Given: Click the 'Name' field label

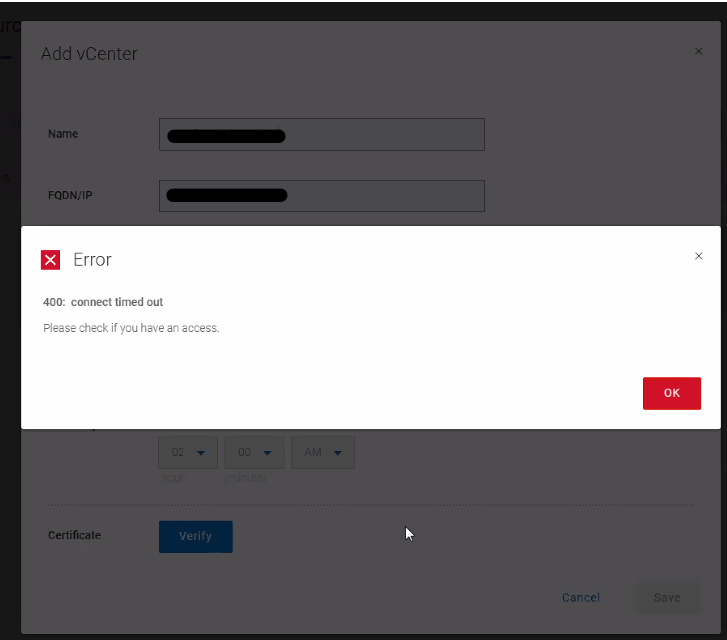Looking at the screenshot, I should [x=63, y=134].
